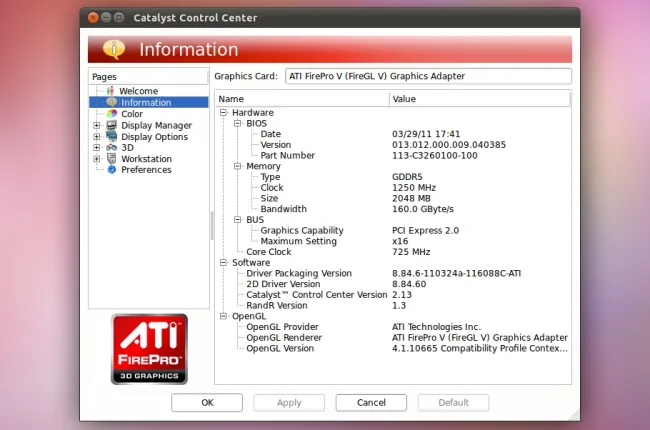
Task: Click the Pages panel header
Action: click(149, 77)
